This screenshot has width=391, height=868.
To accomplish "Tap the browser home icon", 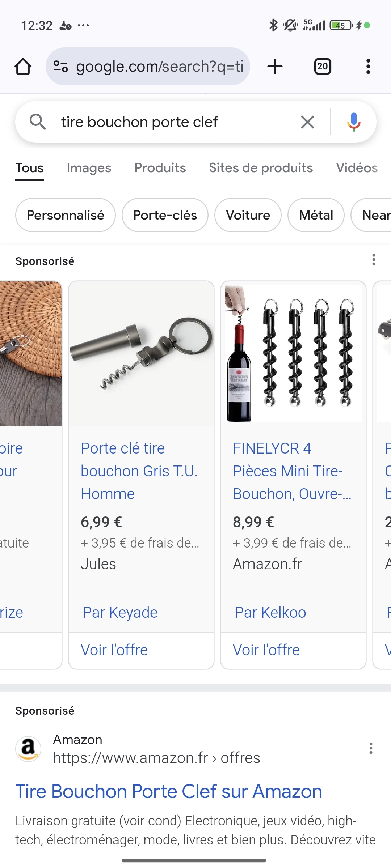I will [x=23, y=67].
